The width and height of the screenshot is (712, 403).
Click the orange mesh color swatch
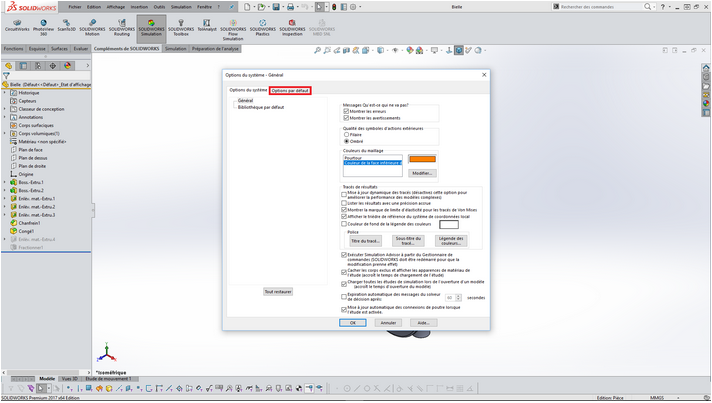(x=422, y=159)
